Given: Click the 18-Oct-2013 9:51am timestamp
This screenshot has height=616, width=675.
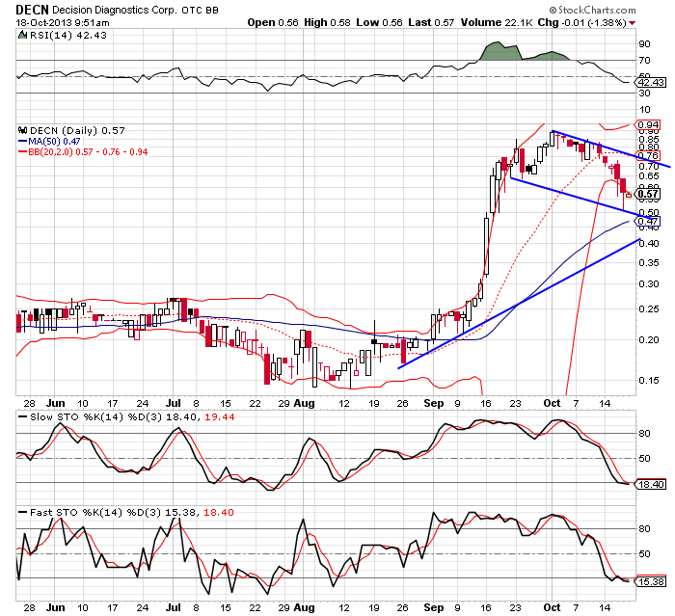Looking at the screenshot, I should [x=63, y=22].
